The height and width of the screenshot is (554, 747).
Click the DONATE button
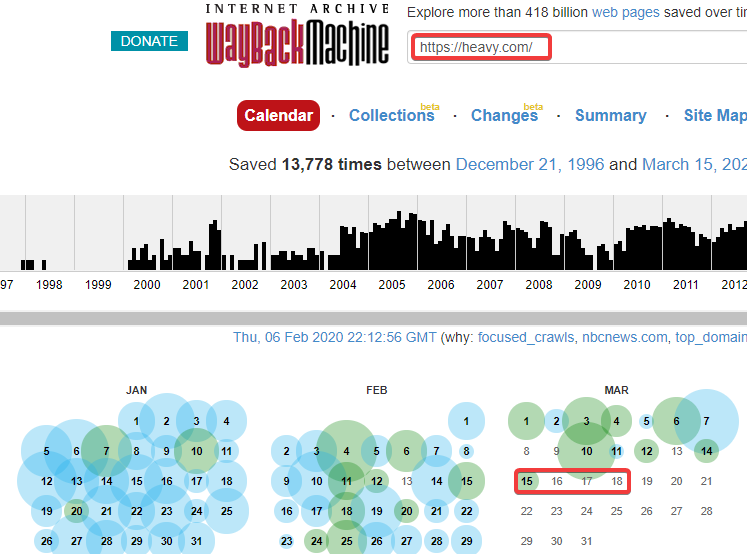coord(149,41)
